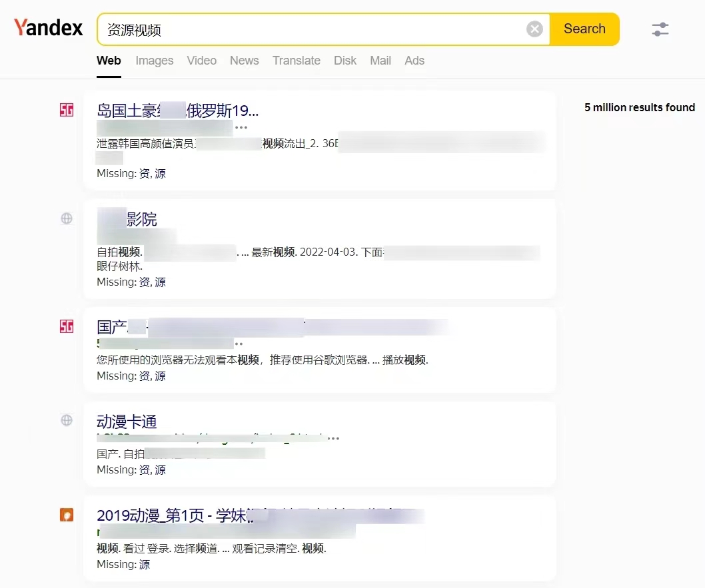This screenshot has height=588, width=705.
Task: Go to the Mail tab
Action: coord(380,61)
